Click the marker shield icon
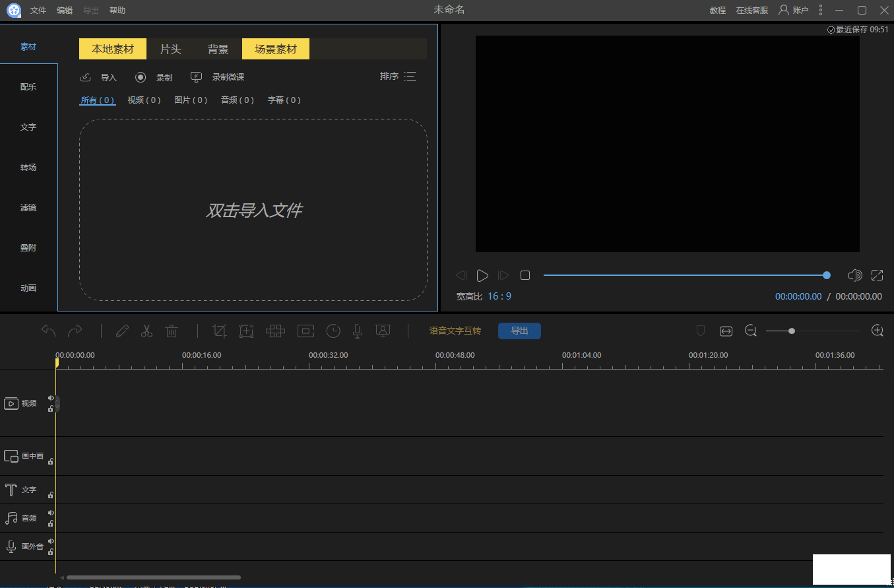Screen dimensions: 894x588 [701, 331]
